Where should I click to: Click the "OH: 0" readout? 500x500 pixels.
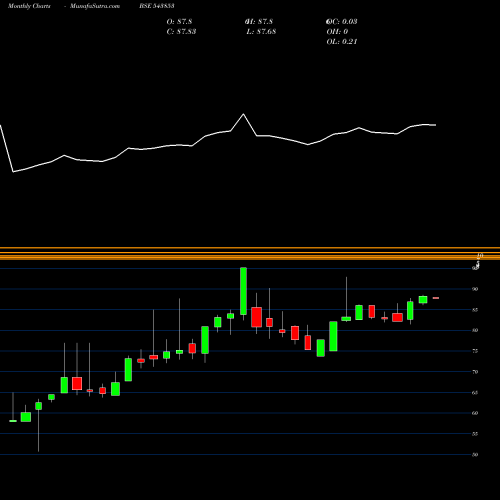coord(337,32)
